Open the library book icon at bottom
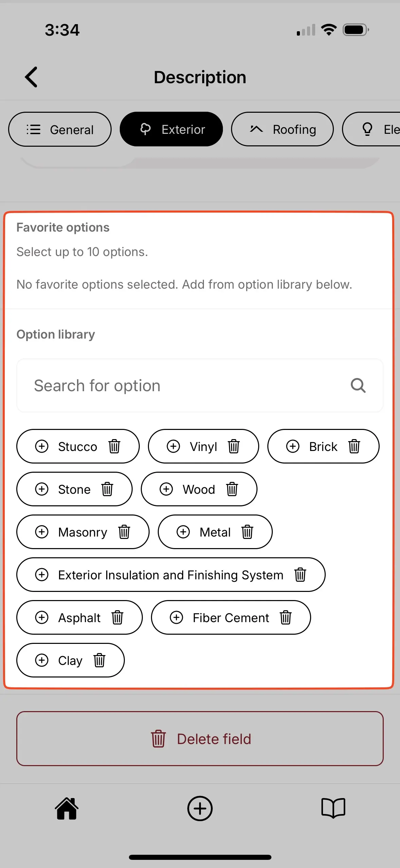The height and width of the screenshot is (868, 400). 333,808
